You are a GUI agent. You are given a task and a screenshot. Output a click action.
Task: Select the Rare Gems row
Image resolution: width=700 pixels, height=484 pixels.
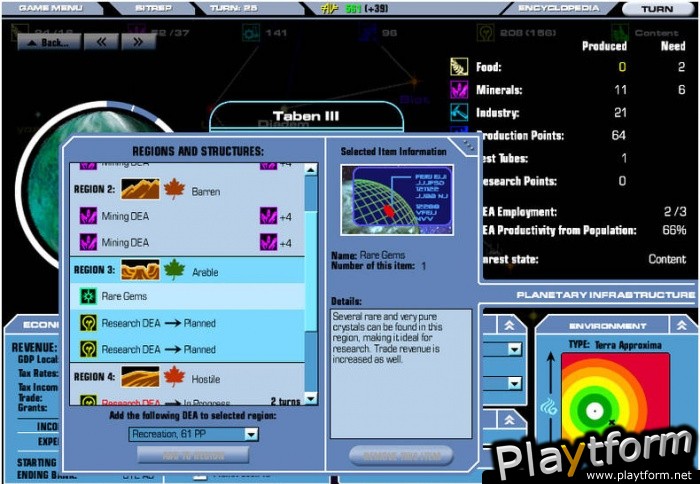[188, 296]
